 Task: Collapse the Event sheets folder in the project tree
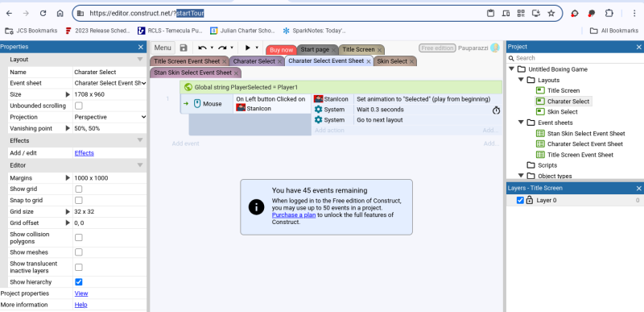[x=521, y=123]
